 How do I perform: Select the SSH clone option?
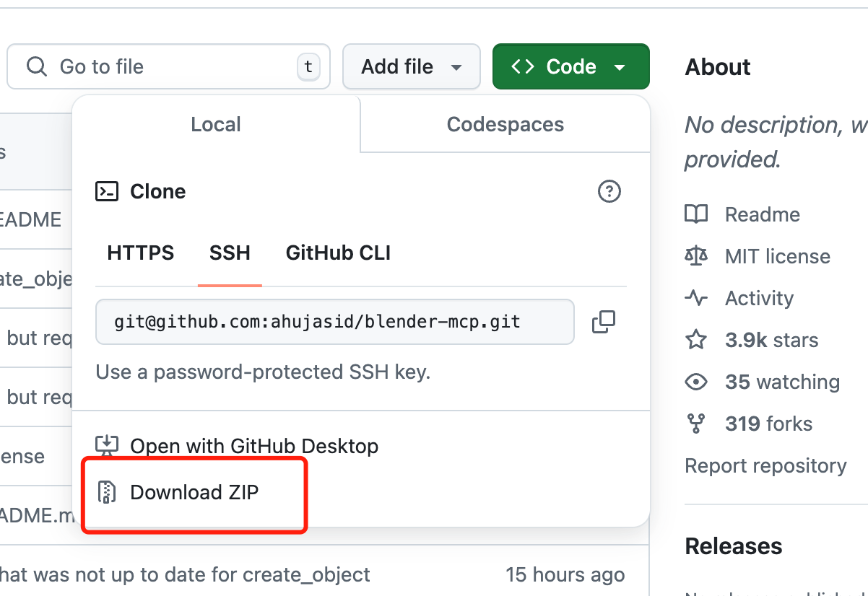click(230, 253)
